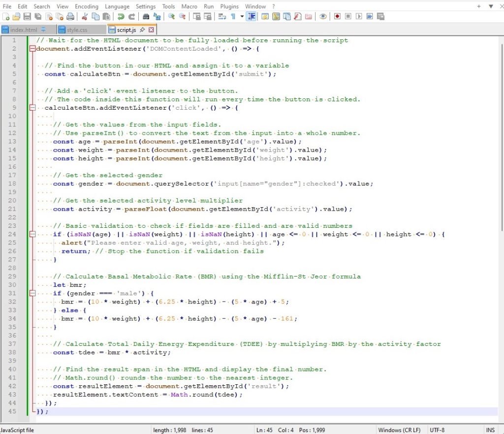
Task: Click the Stop Recording macro icon
Action: point(348,16)
